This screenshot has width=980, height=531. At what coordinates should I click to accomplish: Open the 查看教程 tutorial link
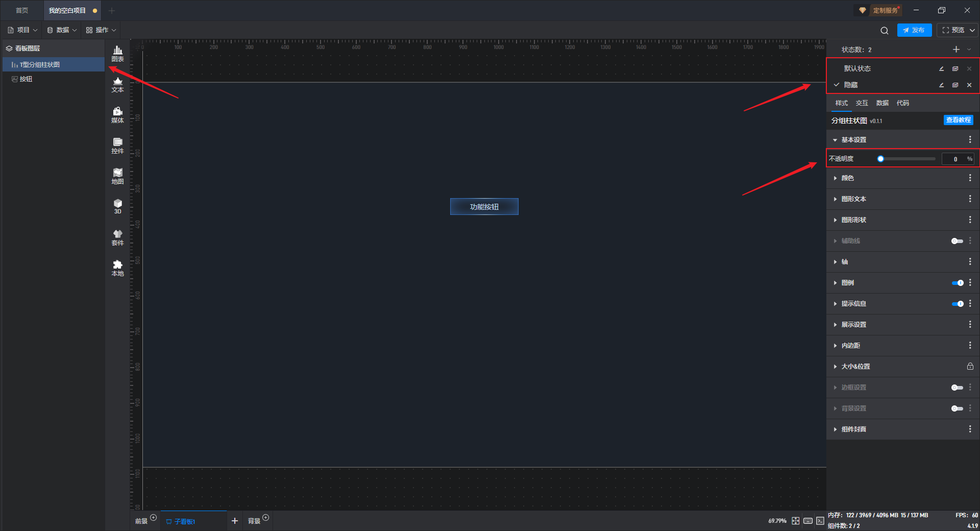[958, 120]
